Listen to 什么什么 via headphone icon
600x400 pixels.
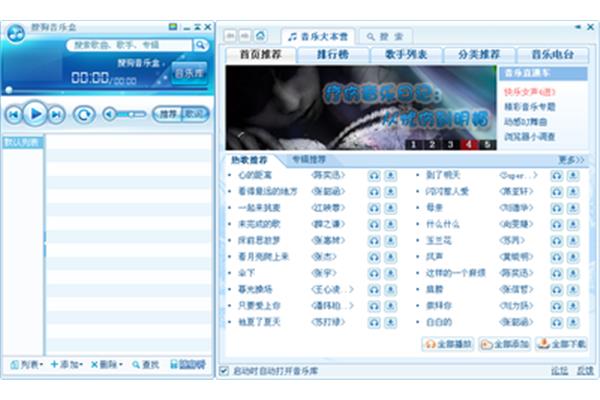point(556,225)
